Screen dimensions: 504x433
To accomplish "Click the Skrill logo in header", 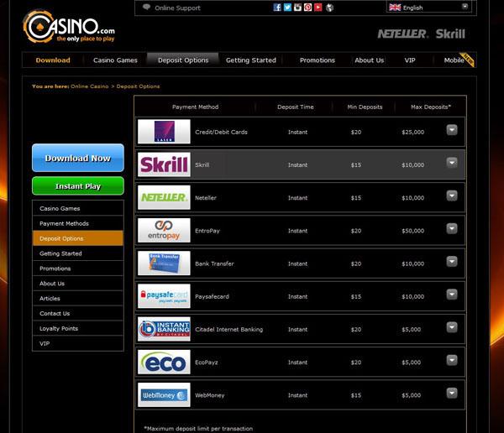I will coord(450,34).
